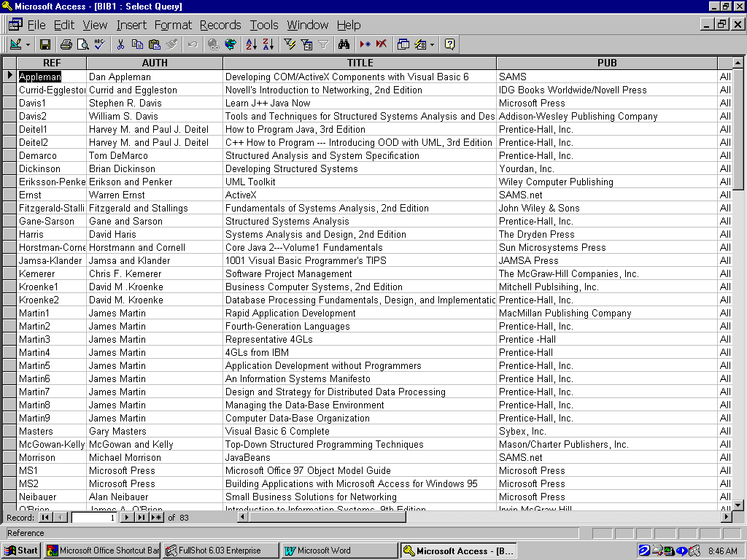This screenshot has height=560, width=747.
Task: Click the Format Painter brush icon
Action: coord(171,44)
